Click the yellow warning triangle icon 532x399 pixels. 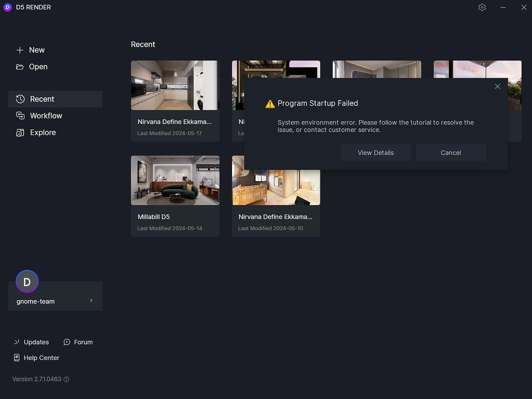tap(270, 104)
